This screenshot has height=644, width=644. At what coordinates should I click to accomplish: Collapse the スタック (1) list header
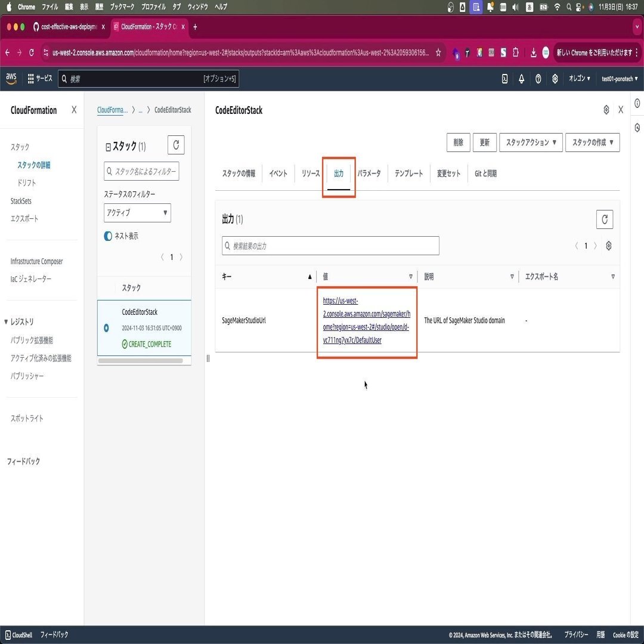click(x=109, y=147)
